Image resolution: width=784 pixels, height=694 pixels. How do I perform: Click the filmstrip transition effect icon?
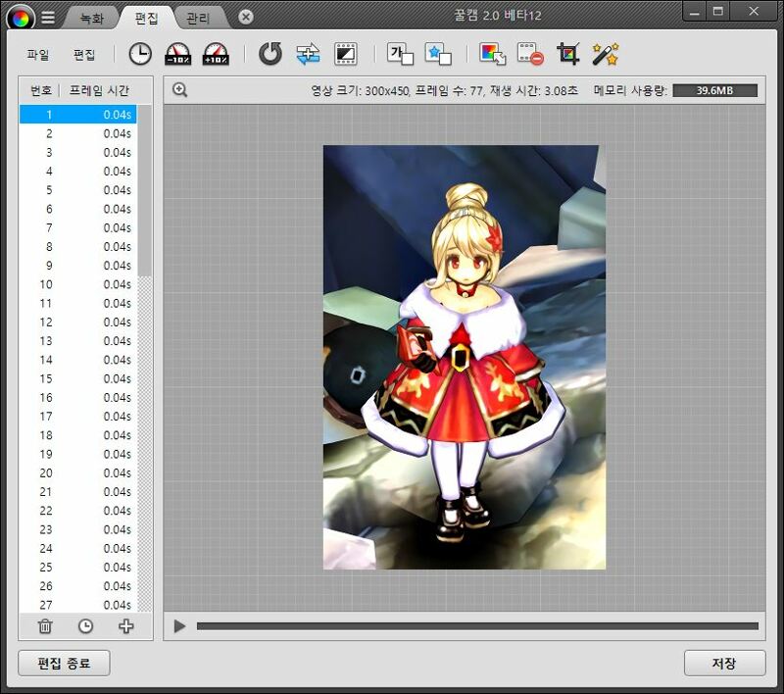coord(346,54)
